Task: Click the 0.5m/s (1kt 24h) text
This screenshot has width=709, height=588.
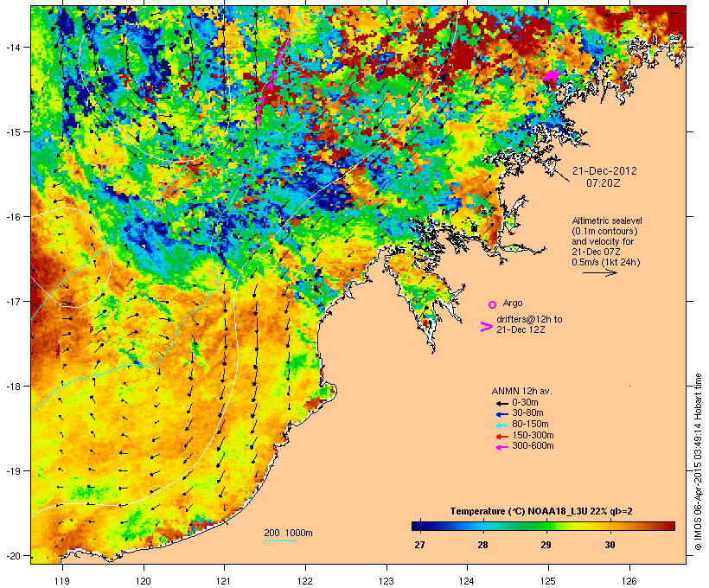Action: click(x=606, y=262)
